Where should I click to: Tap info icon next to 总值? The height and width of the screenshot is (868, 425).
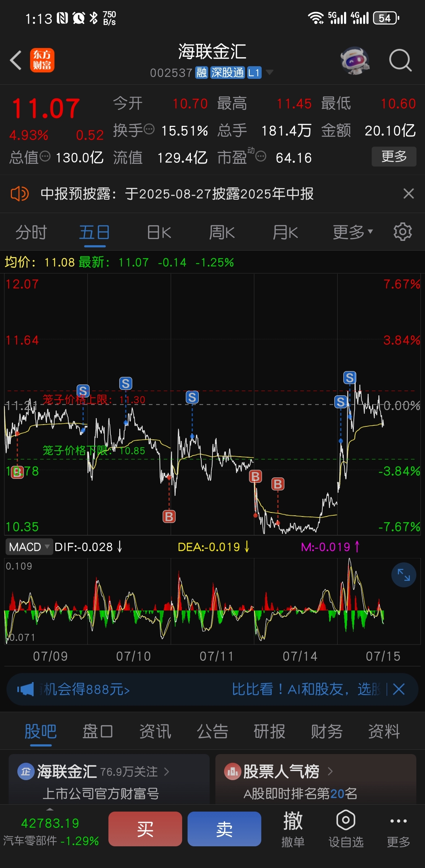(45, 156)
